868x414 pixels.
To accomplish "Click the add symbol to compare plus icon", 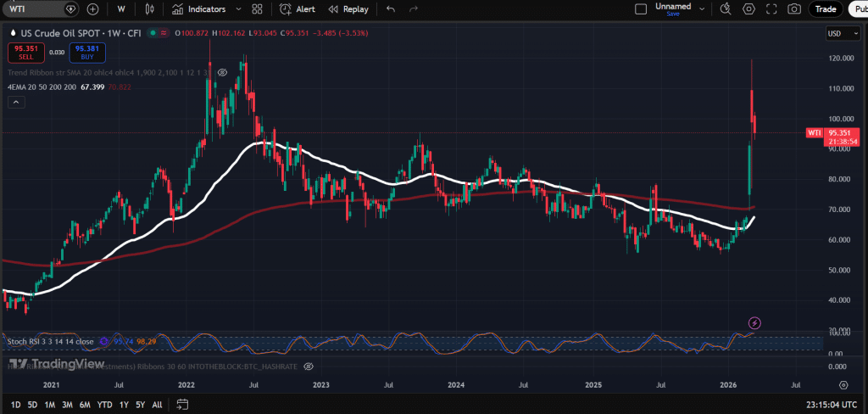I will coord(92,9).
